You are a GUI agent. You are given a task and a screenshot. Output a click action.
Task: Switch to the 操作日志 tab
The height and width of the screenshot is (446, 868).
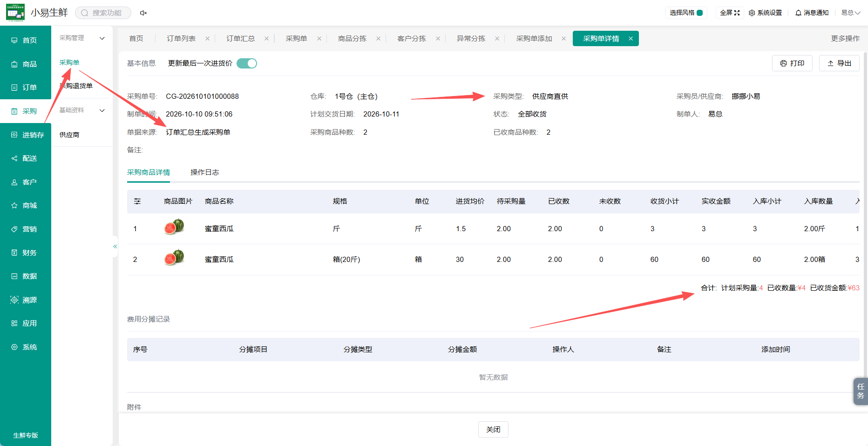click(x=204, y=172)
